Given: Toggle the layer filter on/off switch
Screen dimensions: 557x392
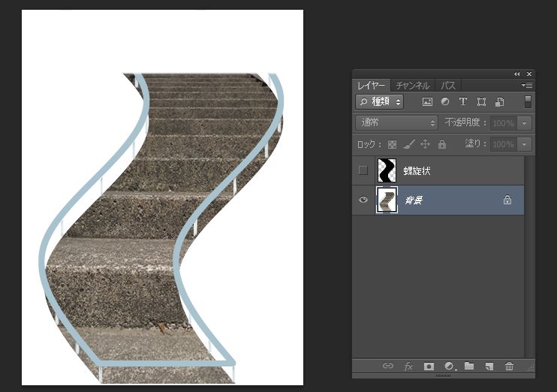Looking at the screenshot, I should coord(528,101).
